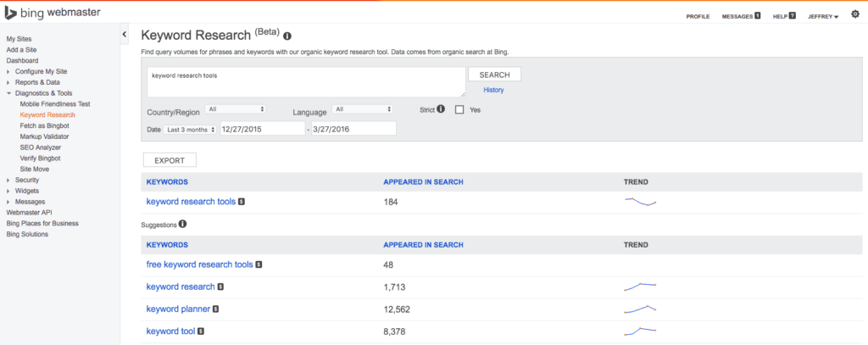Open keyword tool keyword link

pyautogui.click(x=170, y=331)
